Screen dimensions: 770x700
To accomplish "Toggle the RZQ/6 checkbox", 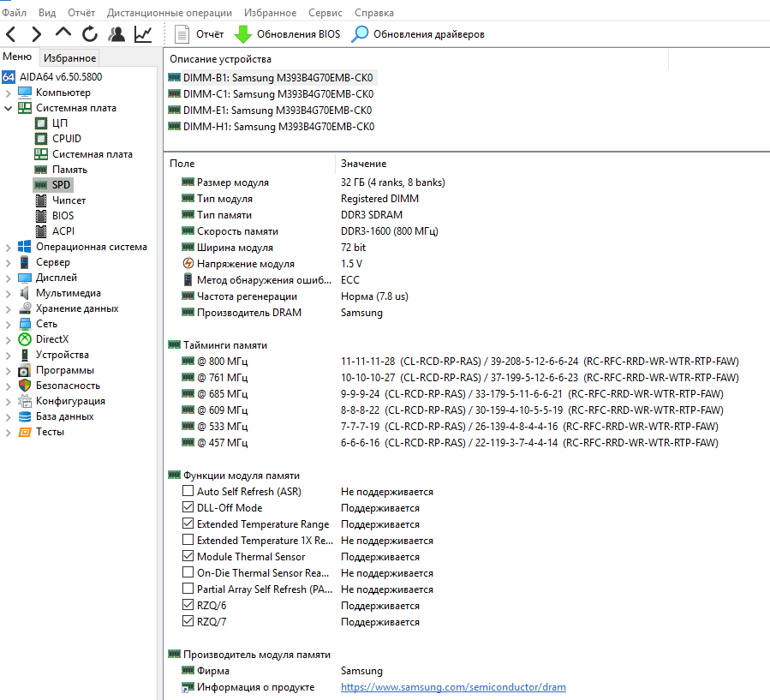I will tap(188, 604).
